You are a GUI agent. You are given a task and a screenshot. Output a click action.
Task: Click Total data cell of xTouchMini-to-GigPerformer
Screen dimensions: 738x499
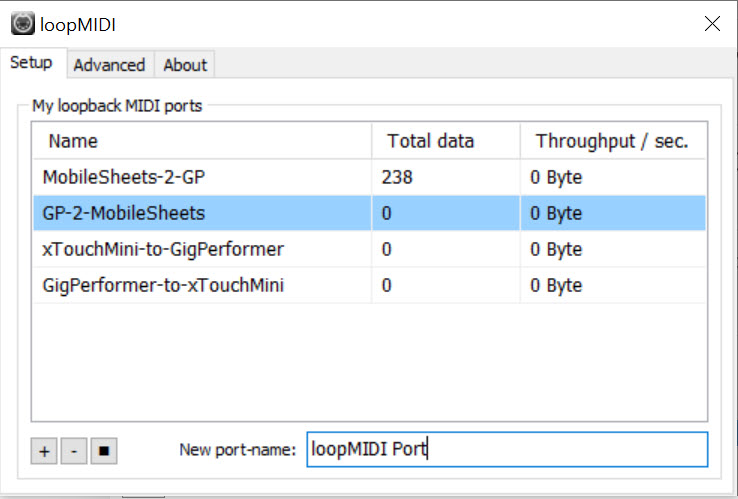point(446,249)
